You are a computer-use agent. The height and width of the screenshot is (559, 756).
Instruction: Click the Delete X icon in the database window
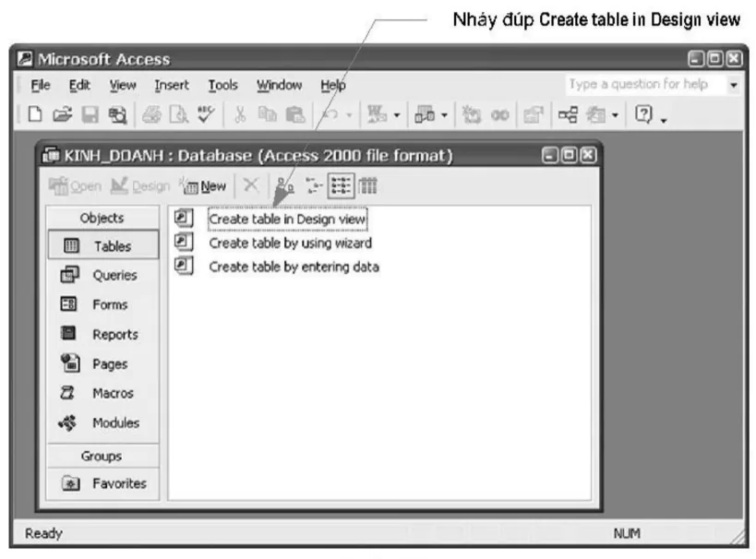point(251,185)
